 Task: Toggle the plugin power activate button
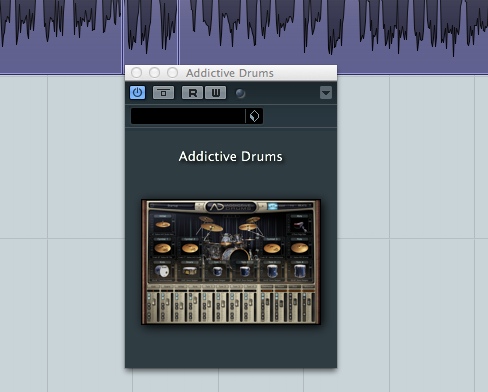[x=137, y=93]
